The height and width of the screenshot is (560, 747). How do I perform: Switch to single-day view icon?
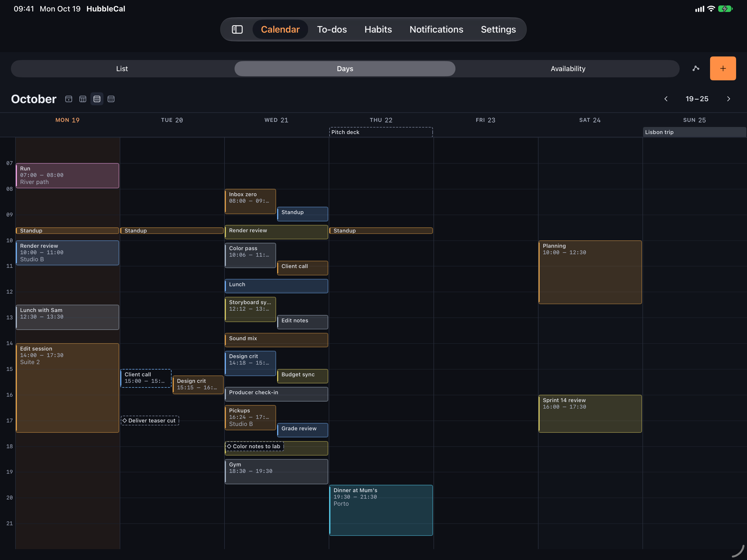69,99
